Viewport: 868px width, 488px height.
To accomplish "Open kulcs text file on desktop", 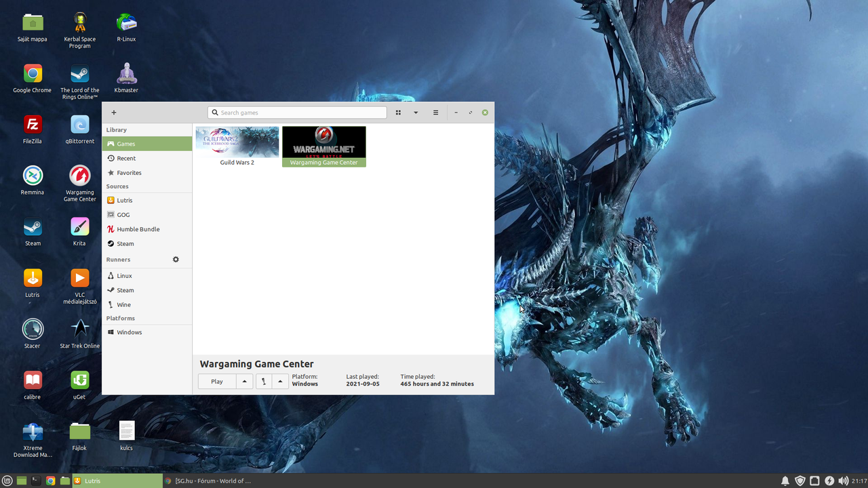I will pyautogui.click(x=127, y=432).
